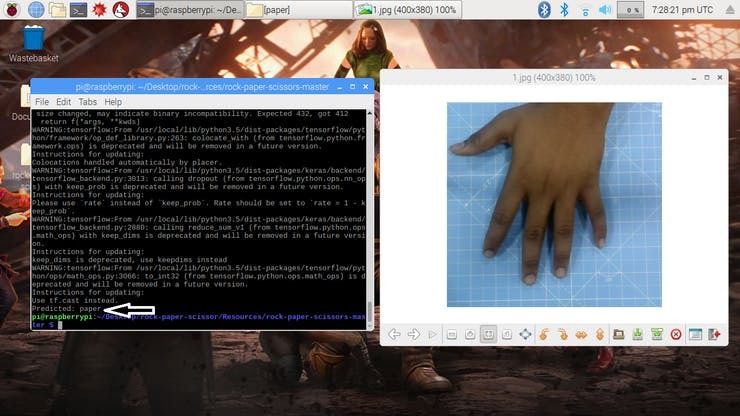Switch to terminal taskbar entry
The width and height of the screenshot is (740, 416).
(189, 9)
